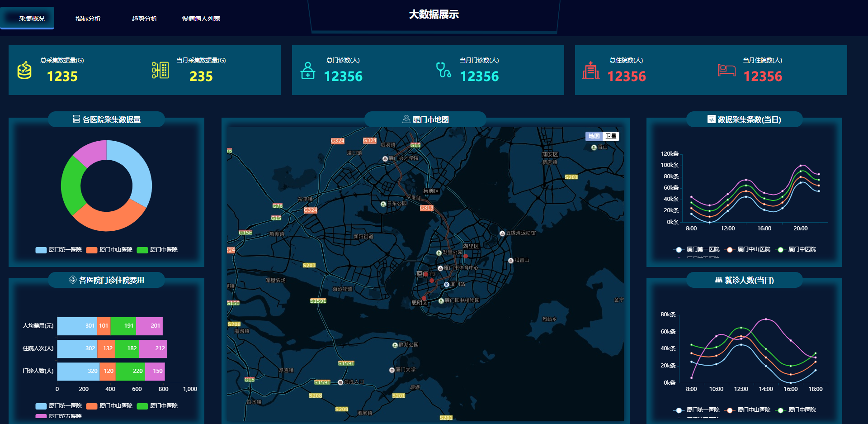This screenshot has height=424, width=868.
Task: Open the 采集概况 tab
Action: pos(27,18)
